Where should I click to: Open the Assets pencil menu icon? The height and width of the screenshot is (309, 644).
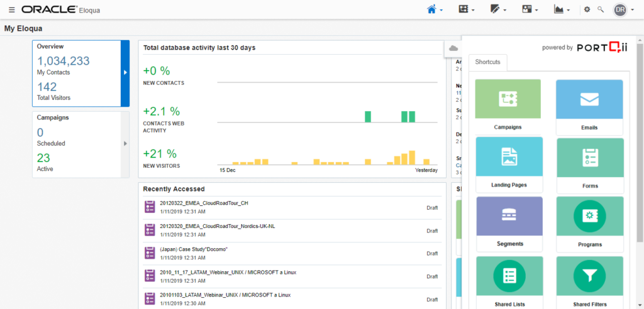(x=496, y=9)
